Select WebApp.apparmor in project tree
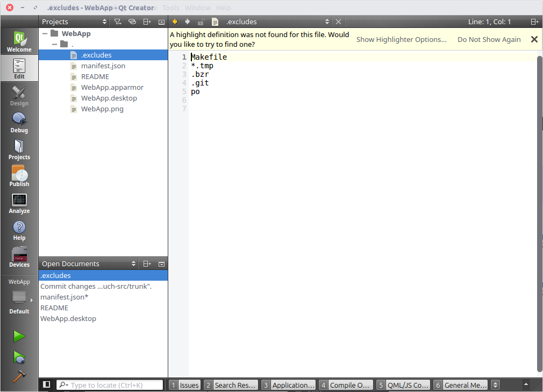Viewport: 543px width, 392px height. 103,87
